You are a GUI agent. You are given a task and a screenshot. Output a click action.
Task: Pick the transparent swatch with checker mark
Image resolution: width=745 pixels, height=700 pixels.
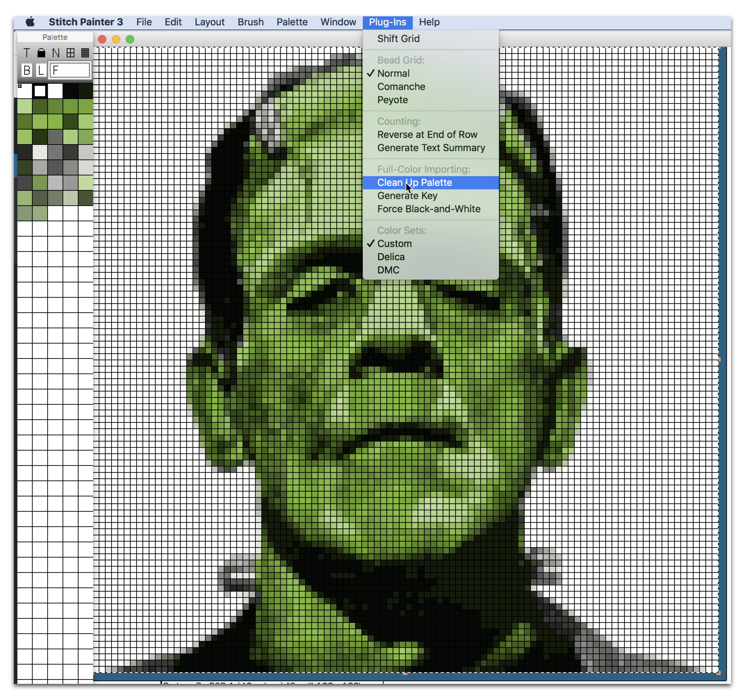click(x=25, y=91)
